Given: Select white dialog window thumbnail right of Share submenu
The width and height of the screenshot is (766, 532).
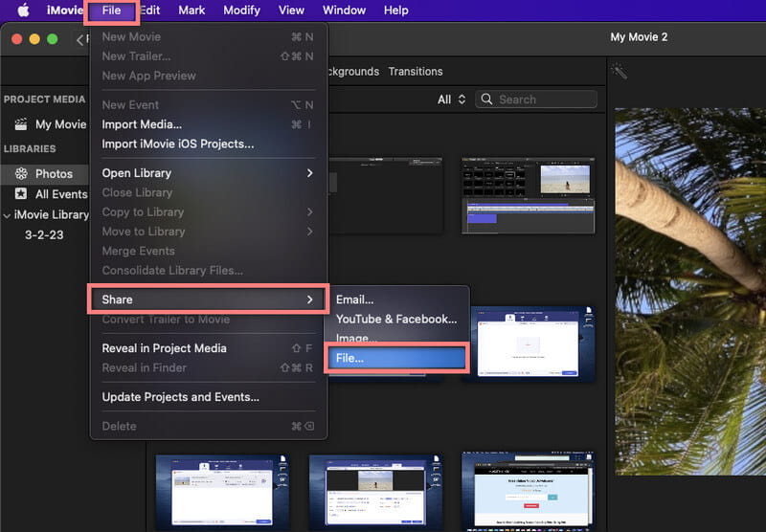Looking at the screenshot, I should pyautogui.click(x=532, y=344).
